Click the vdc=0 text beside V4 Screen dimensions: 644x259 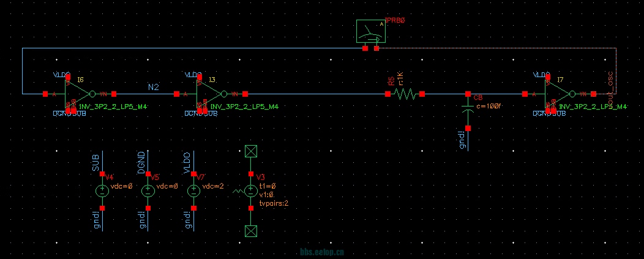[122, 186]
